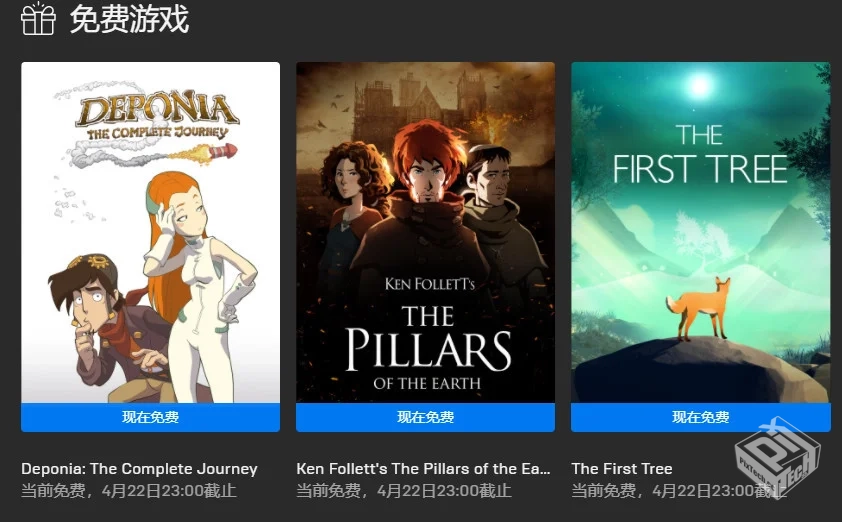
Task: Open the Deponia: The Complete Journey title link
Action: 139,469
